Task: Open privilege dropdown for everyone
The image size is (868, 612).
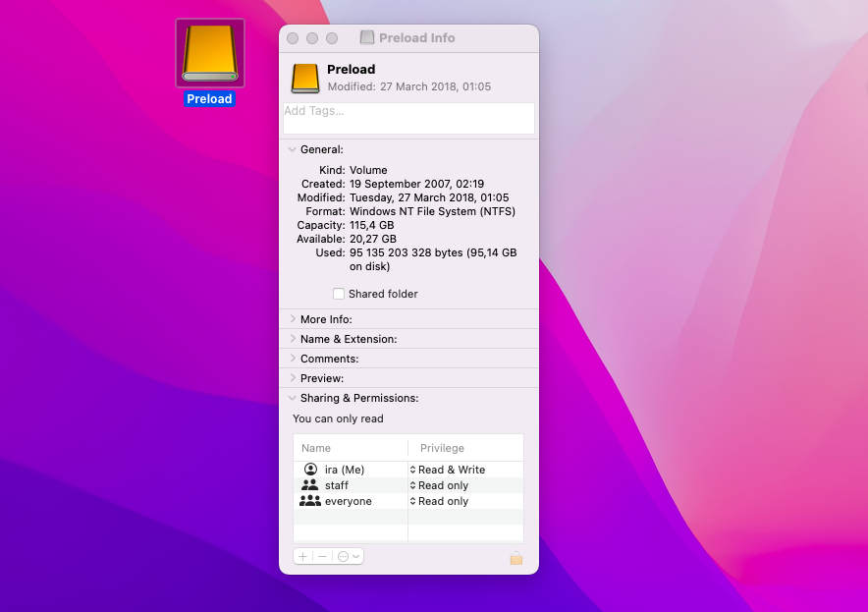Action: (x=439, y=501)
